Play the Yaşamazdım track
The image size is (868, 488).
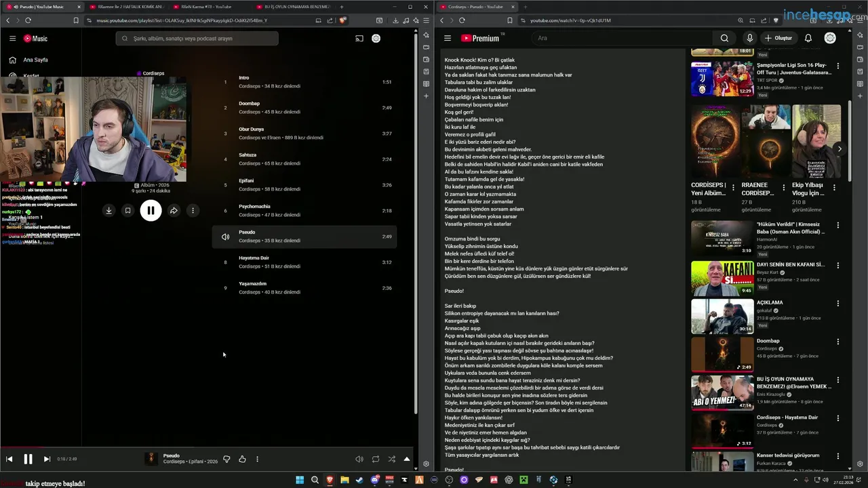pyautogui.click(x=305, y=288)
